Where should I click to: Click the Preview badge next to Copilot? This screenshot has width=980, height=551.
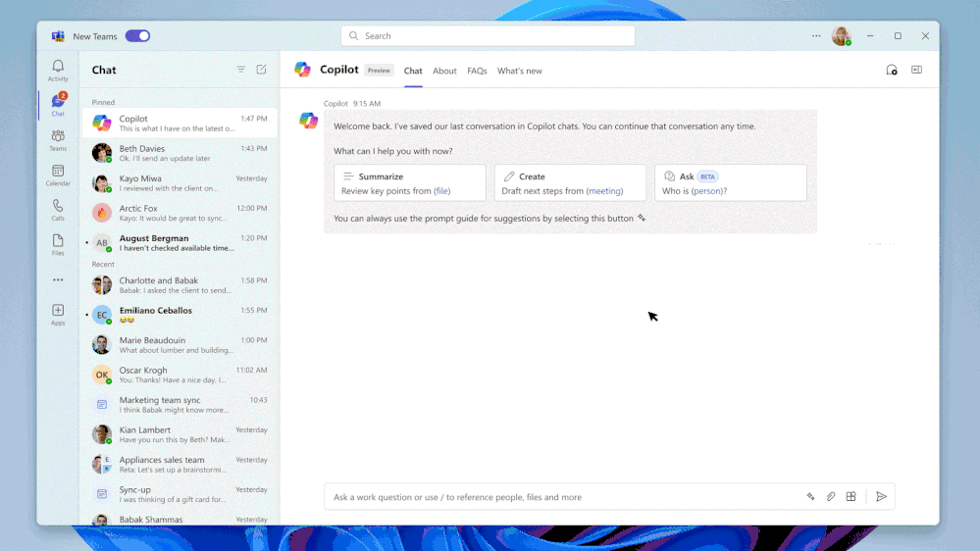coord(379,71)
